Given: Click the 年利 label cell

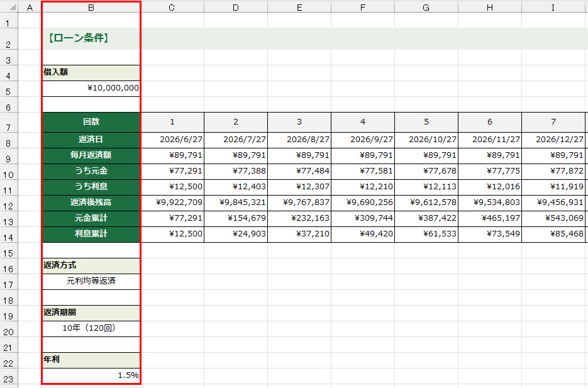Looking at the screenshot, I should point(91,360).
